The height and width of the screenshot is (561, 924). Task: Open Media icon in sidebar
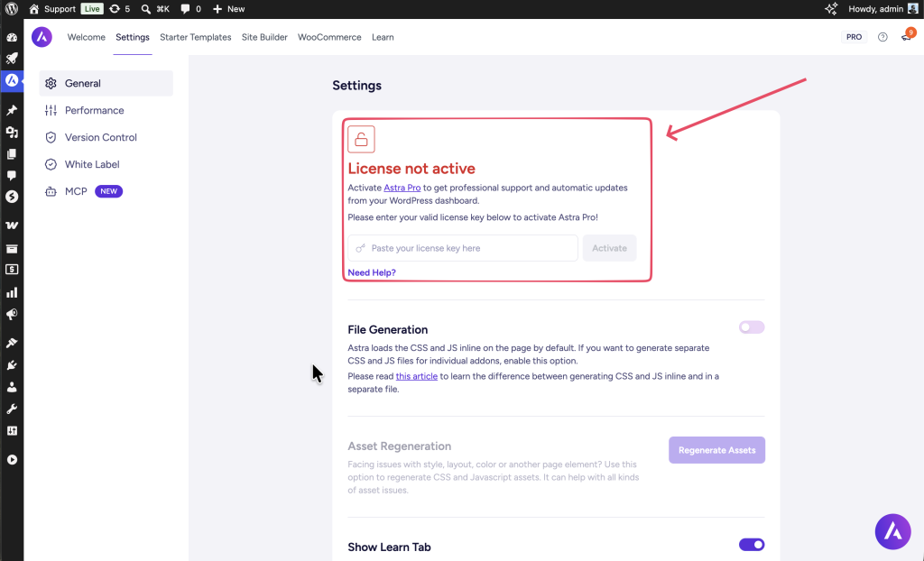click(12, 132)
